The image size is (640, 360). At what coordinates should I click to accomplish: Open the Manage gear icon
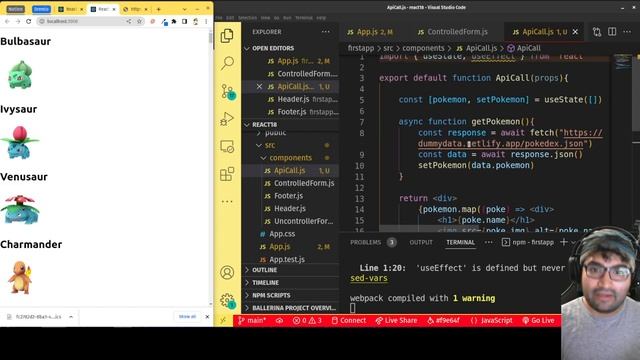click(227, 301)
